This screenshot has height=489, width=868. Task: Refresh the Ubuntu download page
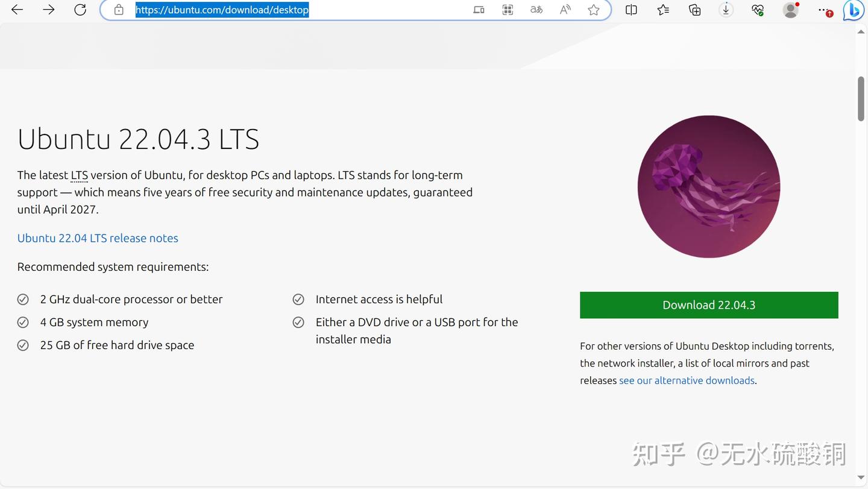tap(80, 10)
